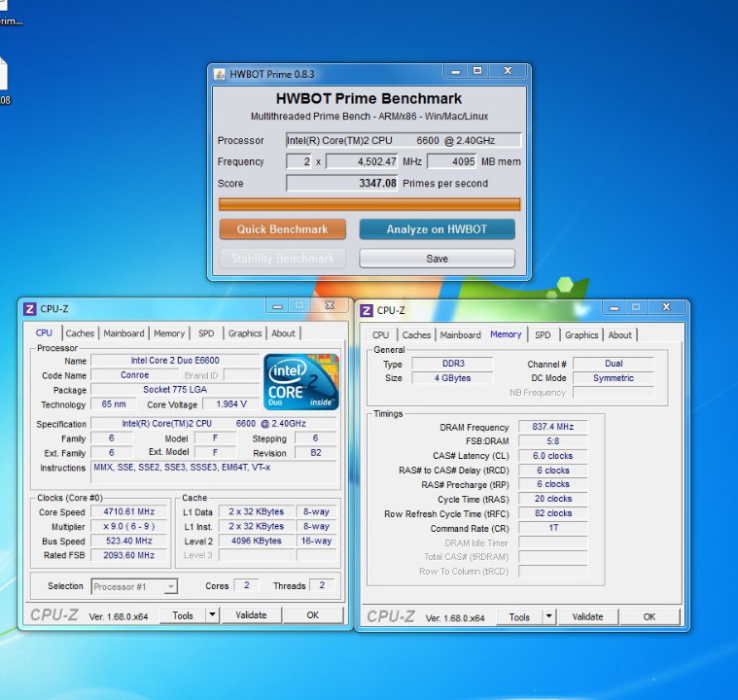The image size is (738, 700).
Task: Click the FSB:DRAM ratio value 5:8
Action: pyautogui.click(x=553, y=441)
